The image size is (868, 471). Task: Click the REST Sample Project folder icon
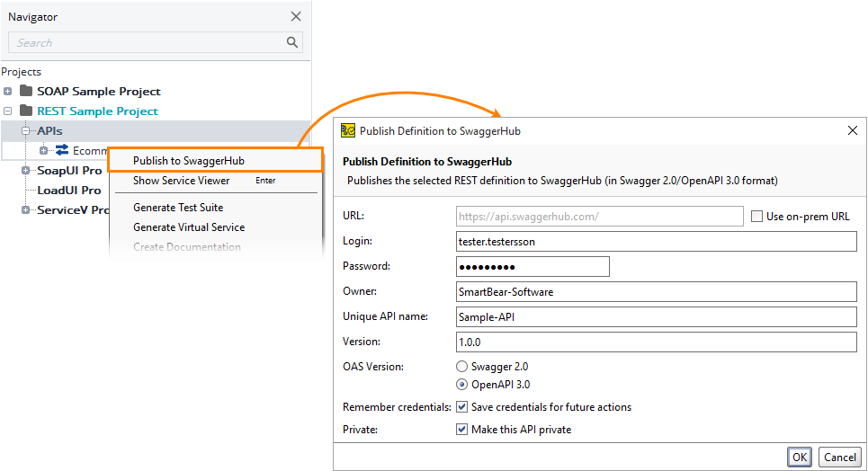26,111
